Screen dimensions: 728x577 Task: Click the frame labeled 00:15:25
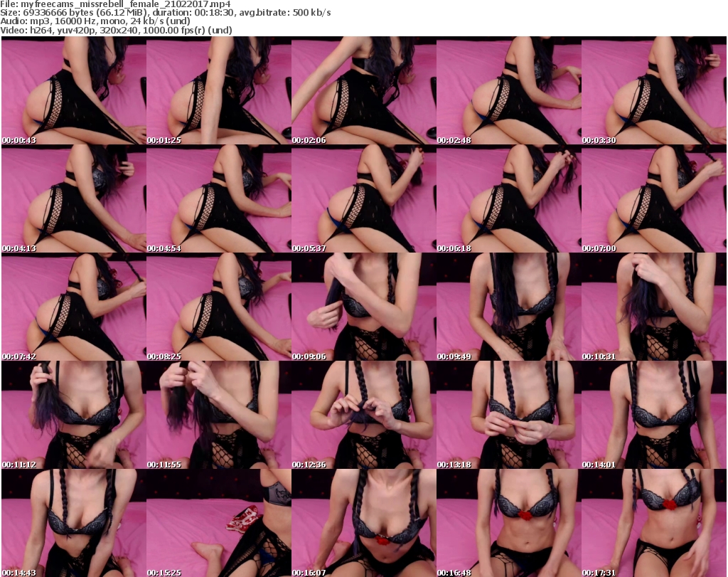[x=219, y=523]
